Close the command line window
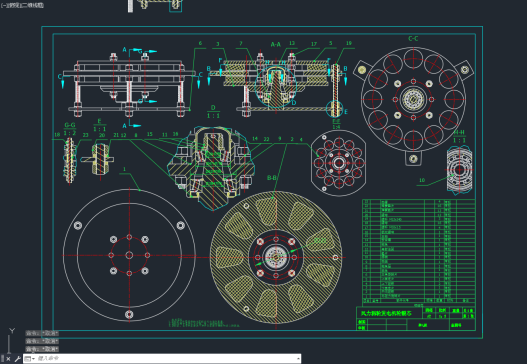Image resolution: width=527 pixels, height=364 pixels. pyautogui.click(x=8, y=359)
